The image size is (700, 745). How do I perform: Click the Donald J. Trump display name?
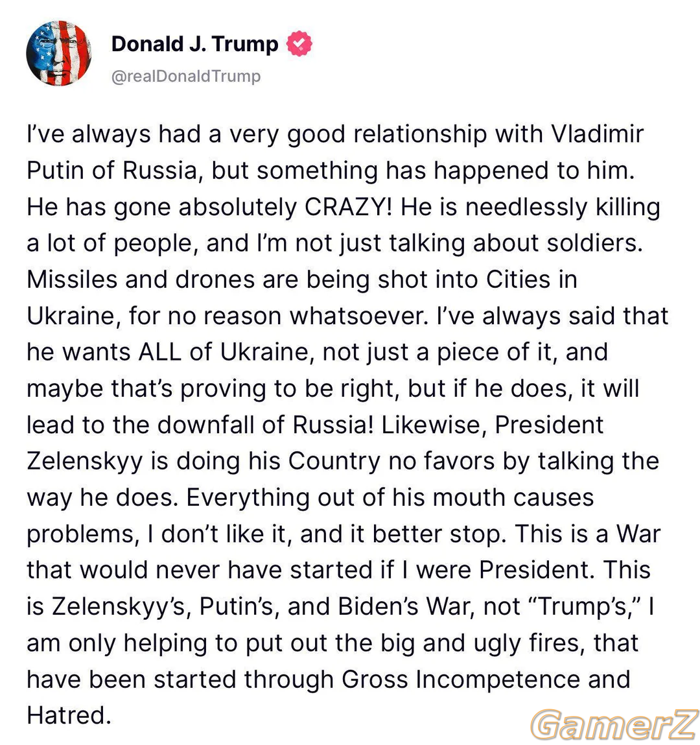pyautogui.click(x=194, y=43)
